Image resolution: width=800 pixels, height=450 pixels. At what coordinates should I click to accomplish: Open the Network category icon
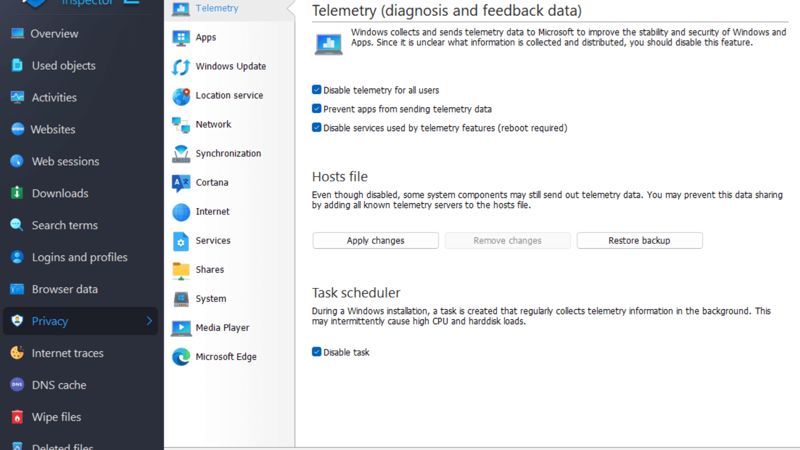click(181, 125)
